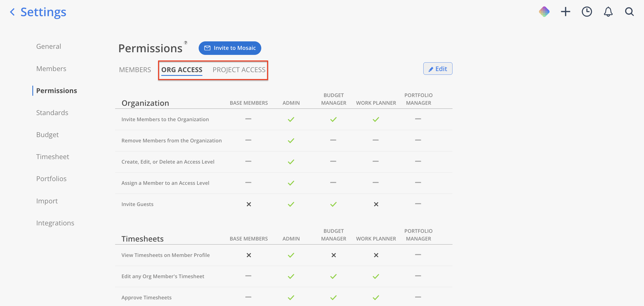Image resolution: width=644 pixels, height=306 pixels.
Task: Click Admin checkmark for Assign a Member to an Access Level
Action: [x=291, y=183]
